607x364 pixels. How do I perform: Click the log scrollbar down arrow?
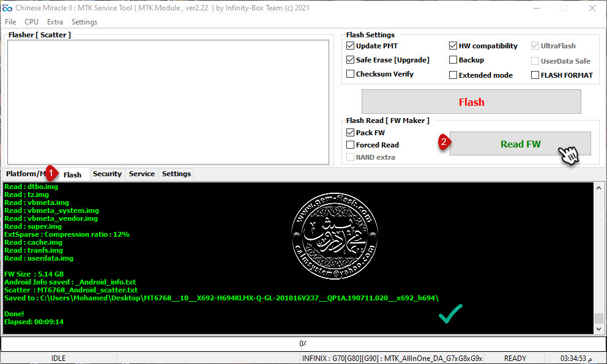pyautogui.click(x=598, y=329)
